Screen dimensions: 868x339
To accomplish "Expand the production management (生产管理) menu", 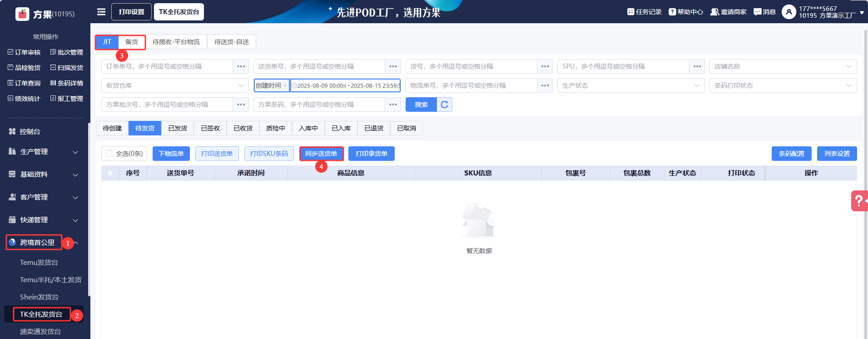I will 44,152.
